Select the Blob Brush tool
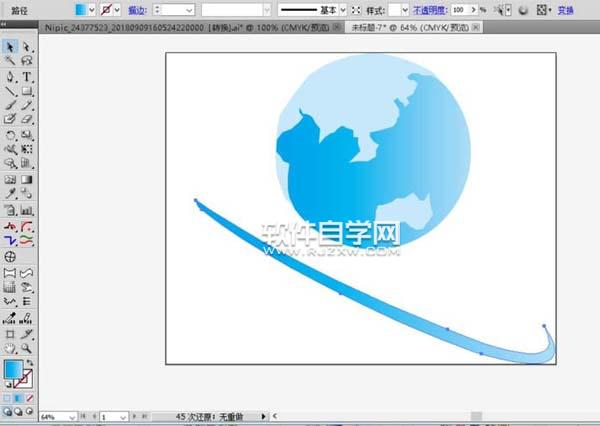The height and width of the screenshot is (426, 600). (10, 119)
